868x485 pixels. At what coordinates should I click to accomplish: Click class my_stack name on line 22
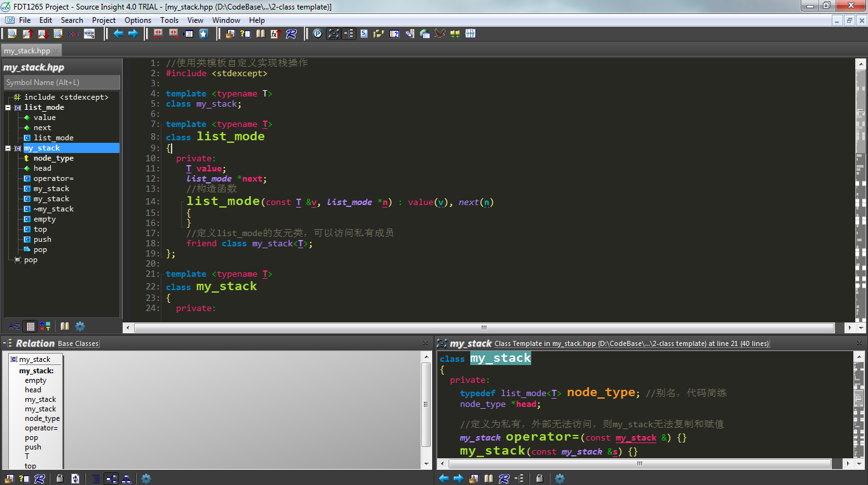pos(226,286)
